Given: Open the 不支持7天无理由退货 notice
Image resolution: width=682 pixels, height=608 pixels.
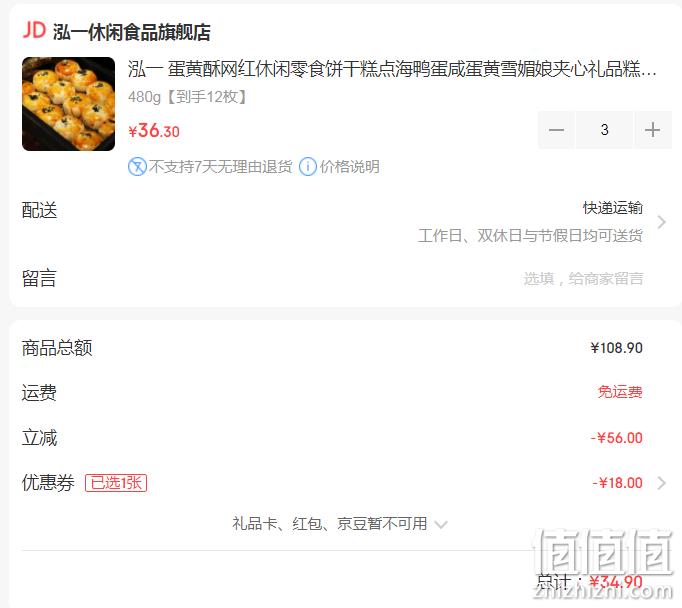Looking at the screenshot, I should pos(220,167).
